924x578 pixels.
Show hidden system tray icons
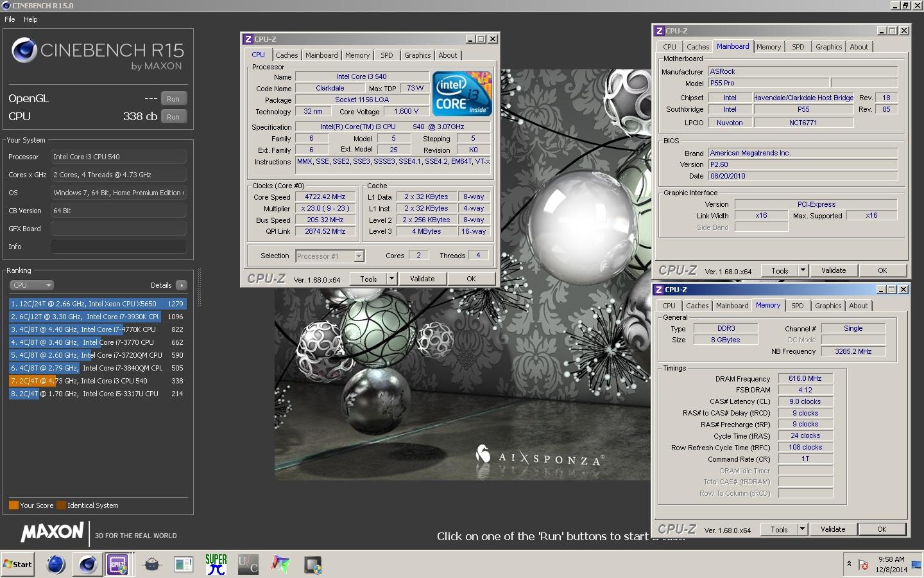click(849, 564)
